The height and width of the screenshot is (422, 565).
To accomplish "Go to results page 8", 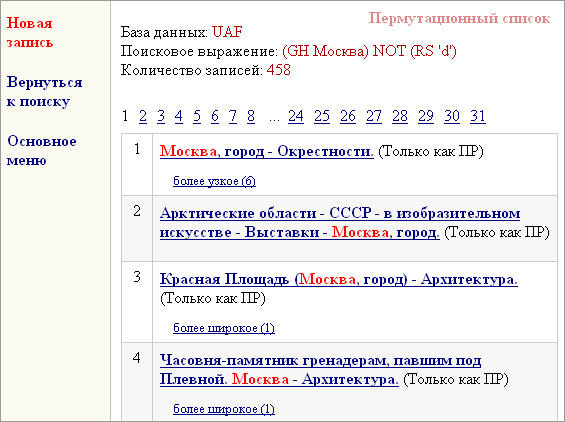I will pyautogui.click(x=251, y=116).
